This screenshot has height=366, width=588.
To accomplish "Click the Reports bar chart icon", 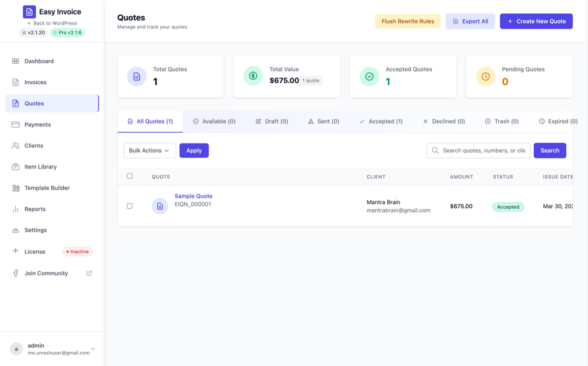I will [x=16, y=209].
